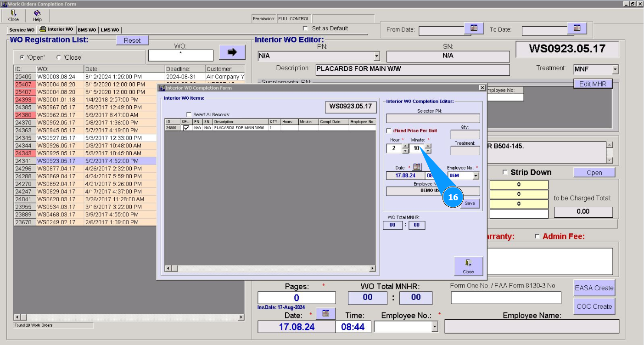Image resolution: width=644 pixels, height=345 pixels.
Task: Expand the PN dropdown showing N/A
Action: click(x=377, y=56)
